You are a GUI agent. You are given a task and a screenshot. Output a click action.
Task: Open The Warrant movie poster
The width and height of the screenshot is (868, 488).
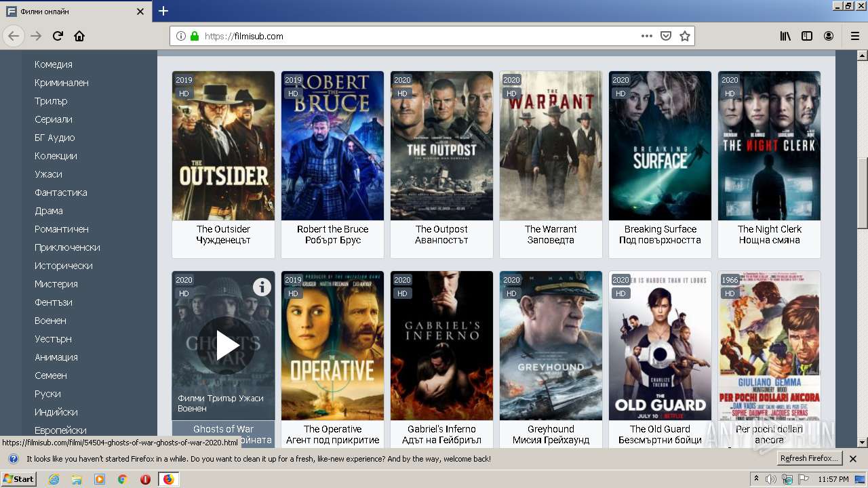tap(551, 146)
